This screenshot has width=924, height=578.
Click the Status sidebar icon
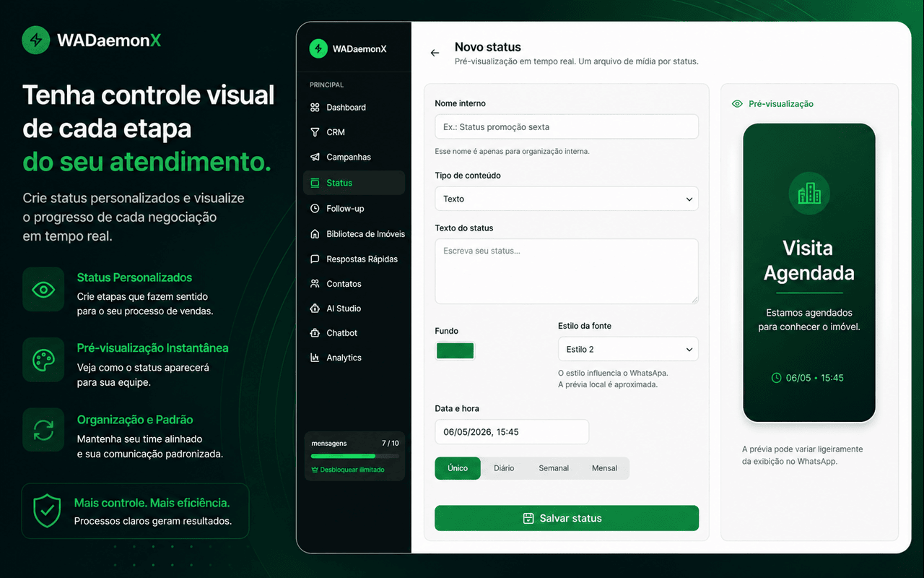click(315, 184)
